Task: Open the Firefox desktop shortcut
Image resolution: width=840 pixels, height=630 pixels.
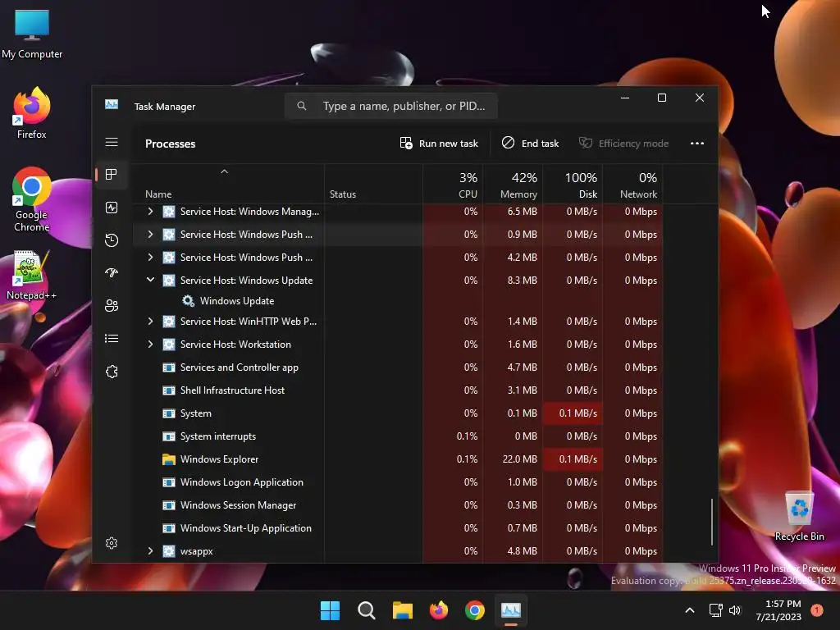Action: [x=32, y=113]
